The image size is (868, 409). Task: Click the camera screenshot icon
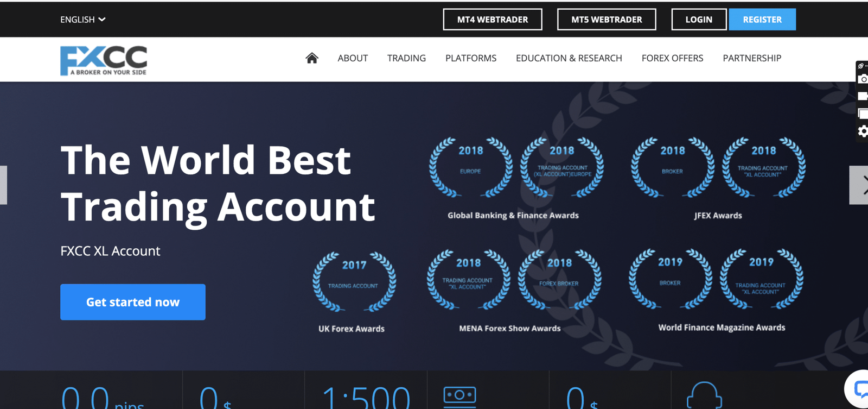863,79
